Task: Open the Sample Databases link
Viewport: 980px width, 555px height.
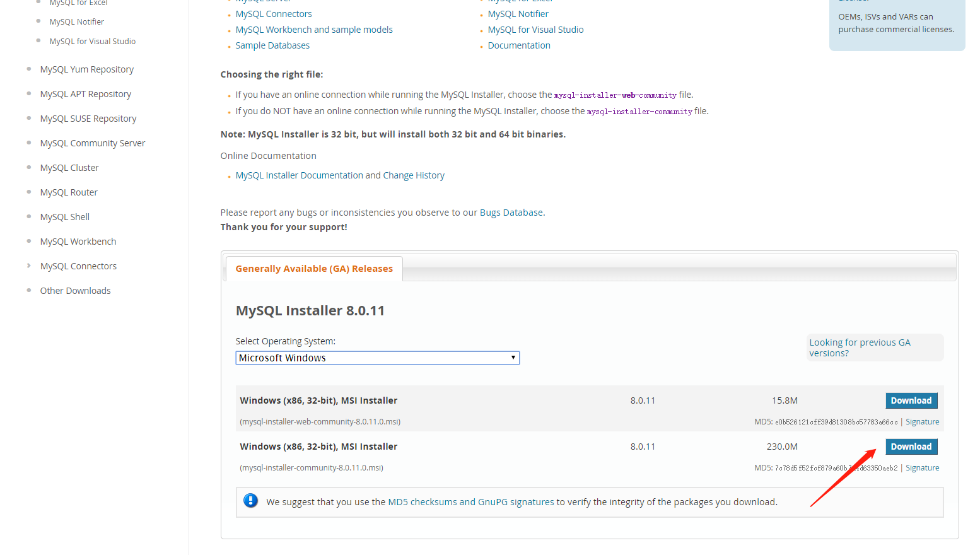Action: tap(272, 45)
